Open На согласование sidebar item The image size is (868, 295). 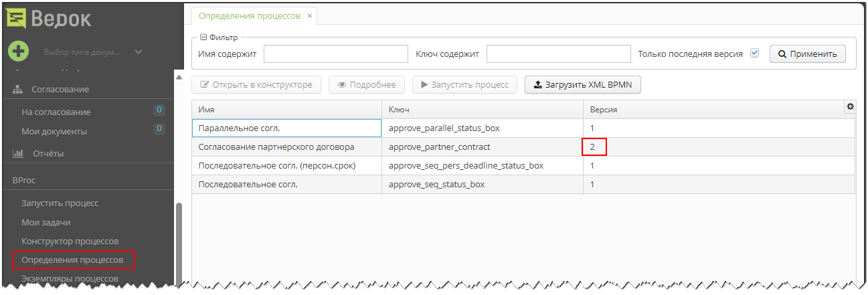click(56, 112)
